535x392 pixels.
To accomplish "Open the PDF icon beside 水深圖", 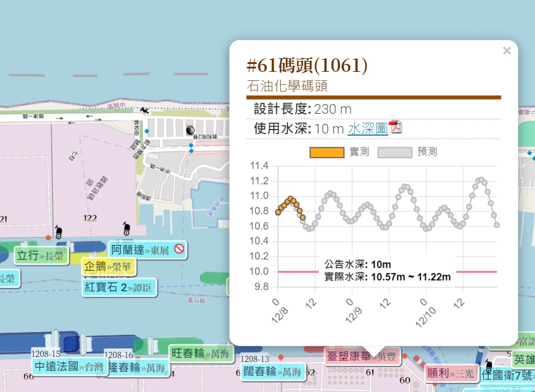I will (x=396, y=128).
